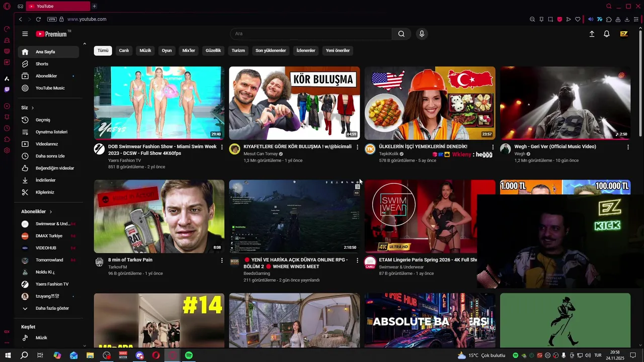Open the browser extensions puzzle icon
This screenshot has width=644, height=362.
pos(609,19)
